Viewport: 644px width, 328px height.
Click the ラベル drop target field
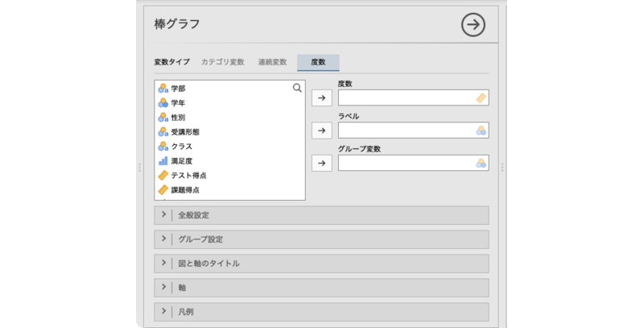tap(407, 131)
